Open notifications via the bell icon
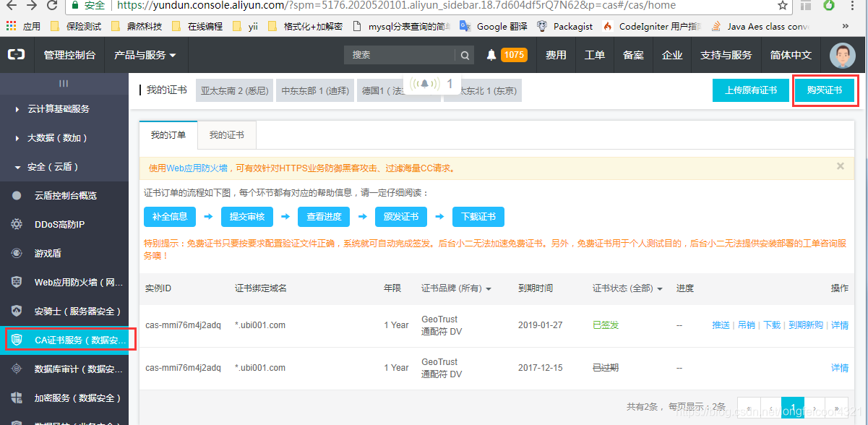Viewport: 868px width, 425px height. point(491,55)
